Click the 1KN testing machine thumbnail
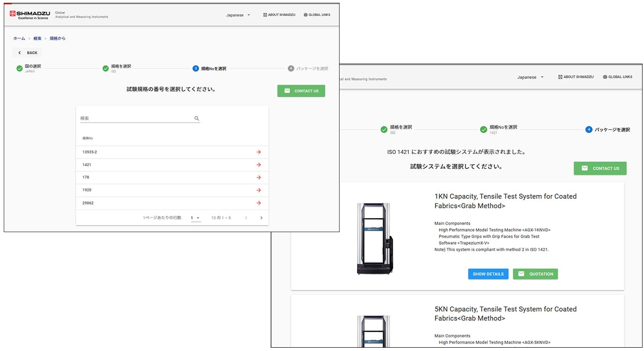The height and width of the screenshot is (351, 644). pyautogui.click(x=375, y=238)
